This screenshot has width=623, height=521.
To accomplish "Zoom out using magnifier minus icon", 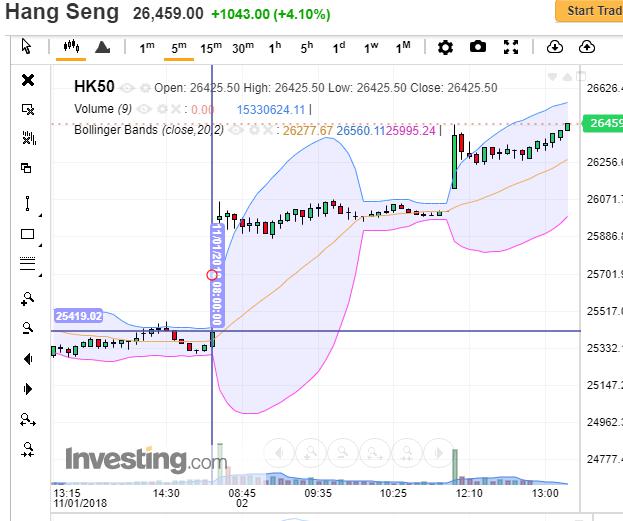I will pos(27,328).
